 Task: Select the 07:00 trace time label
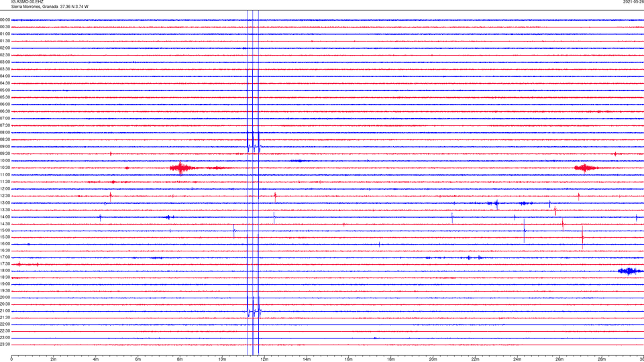[x=5, y=118]
